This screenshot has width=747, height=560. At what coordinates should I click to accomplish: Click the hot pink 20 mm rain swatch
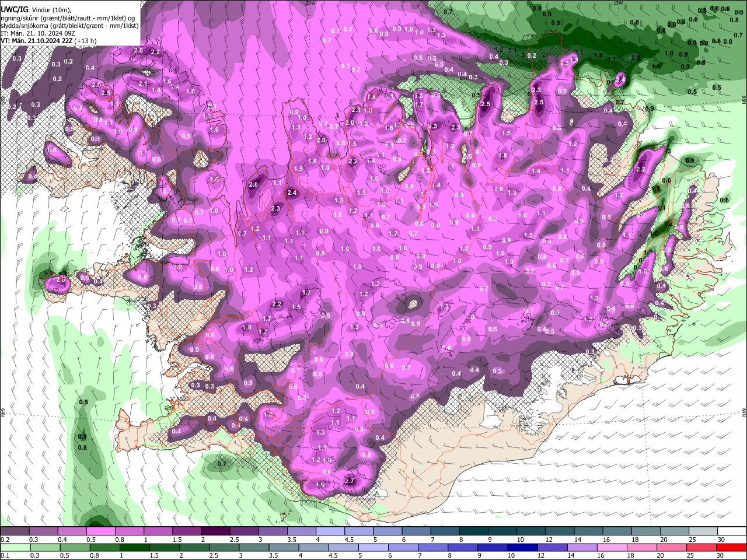pyautogui.click(x=671, y=547)
